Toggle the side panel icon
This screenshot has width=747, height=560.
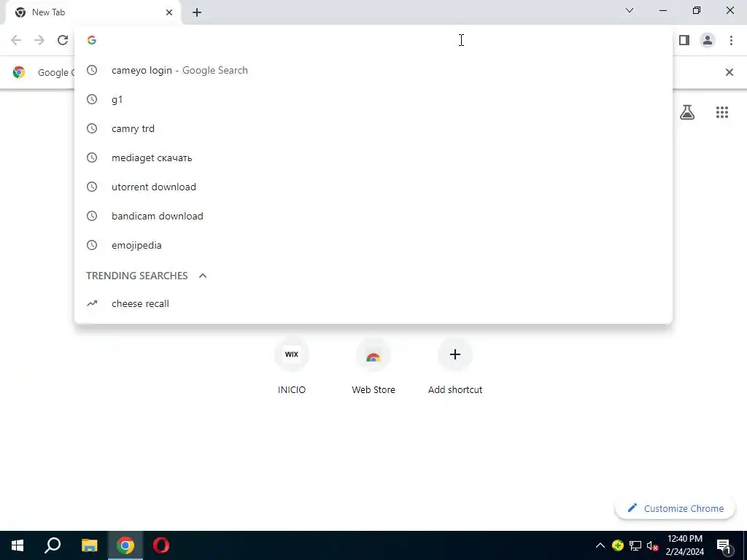[684, 40]
